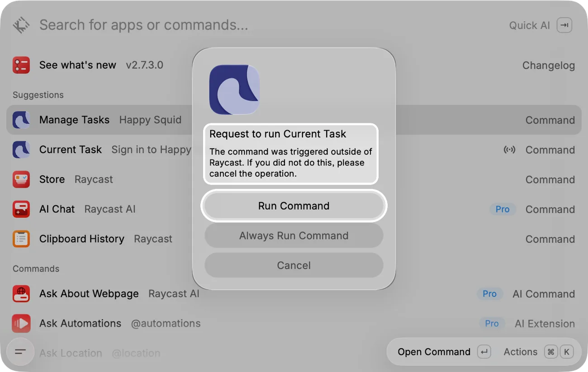Click the large Happy Squid icon in the dialog
The height and width of the screenshot is (372, 588).
(x=234, y=89)
